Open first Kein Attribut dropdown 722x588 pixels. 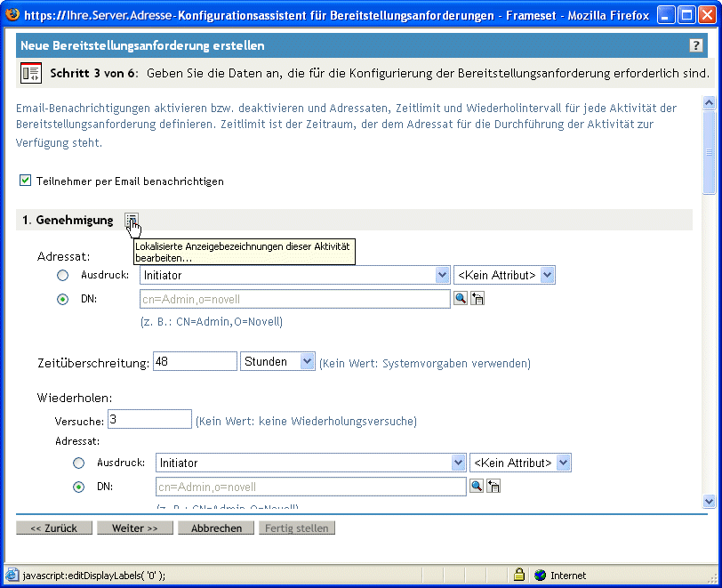coord(505,275)
